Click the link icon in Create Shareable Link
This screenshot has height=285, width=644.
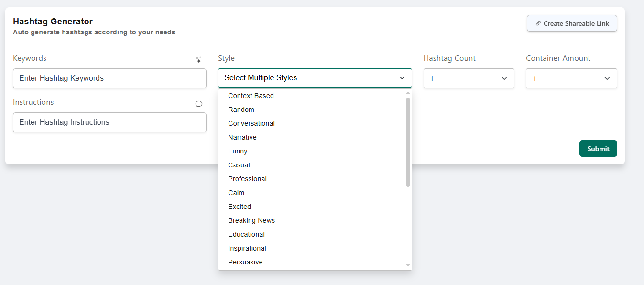[538, 23]
